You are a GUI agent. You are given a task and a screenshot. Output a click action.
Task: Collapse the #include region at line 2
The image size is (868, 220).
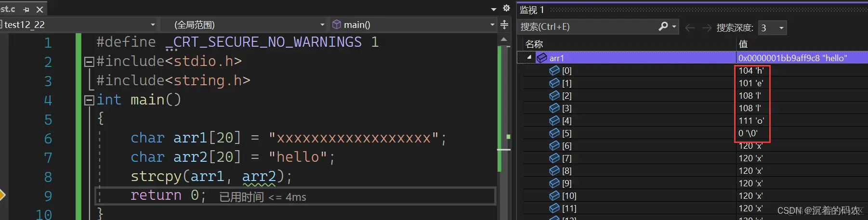point(89,62)
